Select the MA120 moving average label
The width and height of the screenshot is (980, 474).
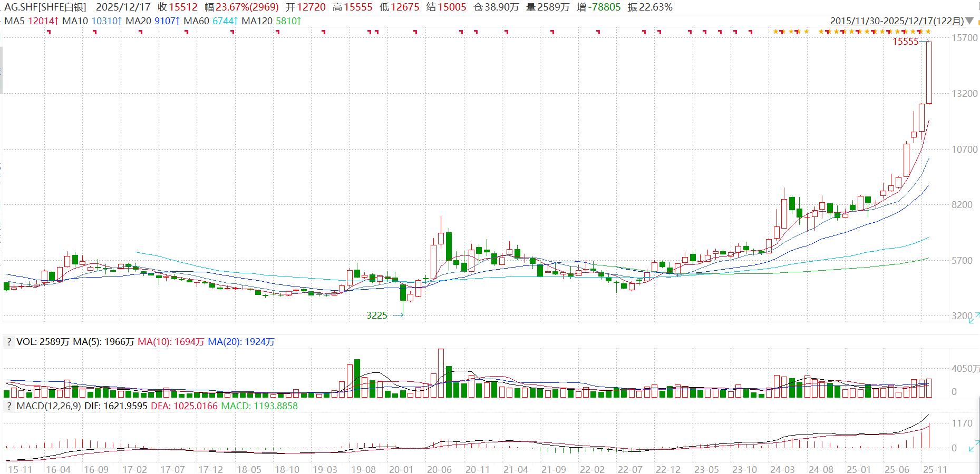(257, 21)
